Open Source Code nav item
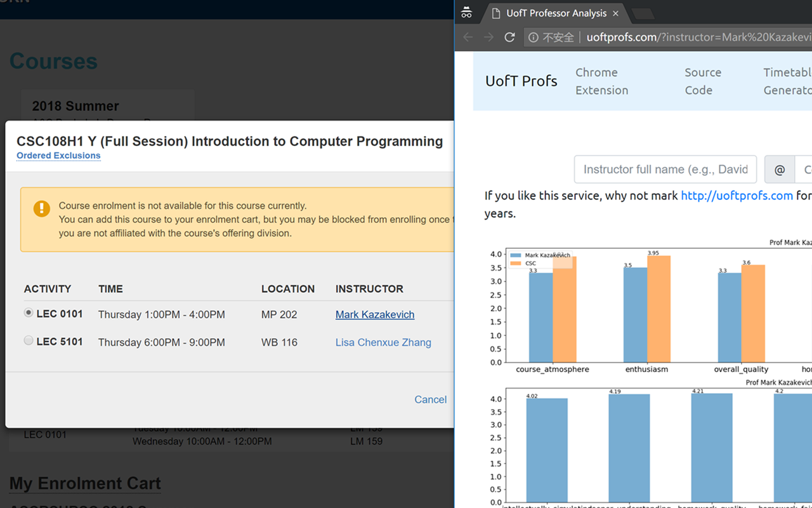The height and width of the screenshot is (508, 812). (703, 81)
